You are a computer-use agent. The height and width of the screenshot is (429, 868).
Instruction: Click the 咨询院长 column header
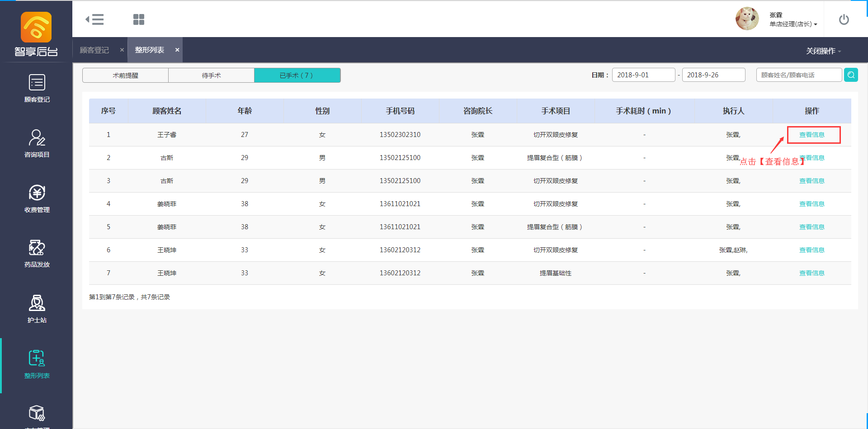coord(478,111)
